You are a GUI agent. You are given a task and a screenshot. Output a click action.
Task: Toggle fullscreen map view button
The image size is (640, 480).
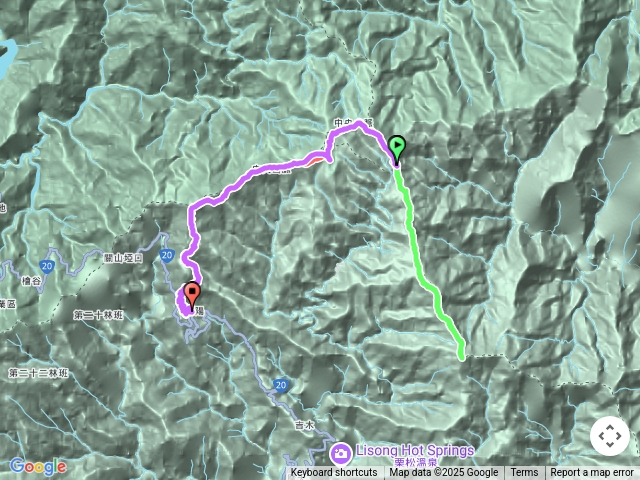[610, 436]
